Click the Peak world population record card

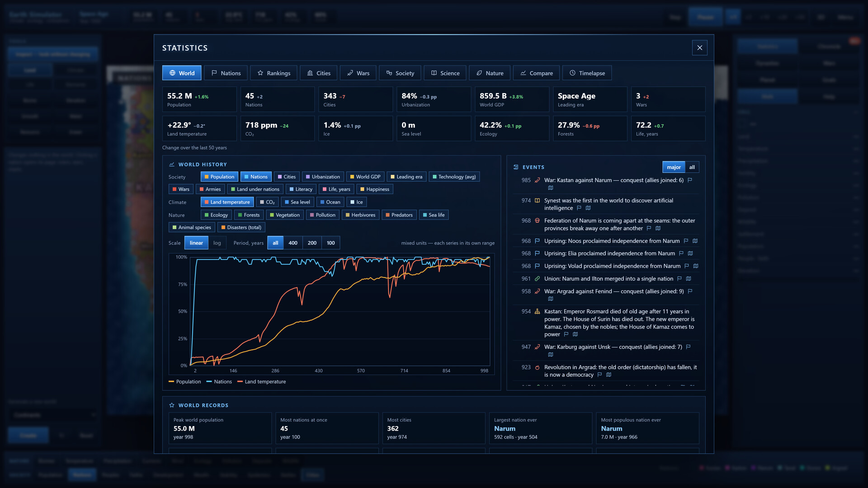tap(220, 428)
